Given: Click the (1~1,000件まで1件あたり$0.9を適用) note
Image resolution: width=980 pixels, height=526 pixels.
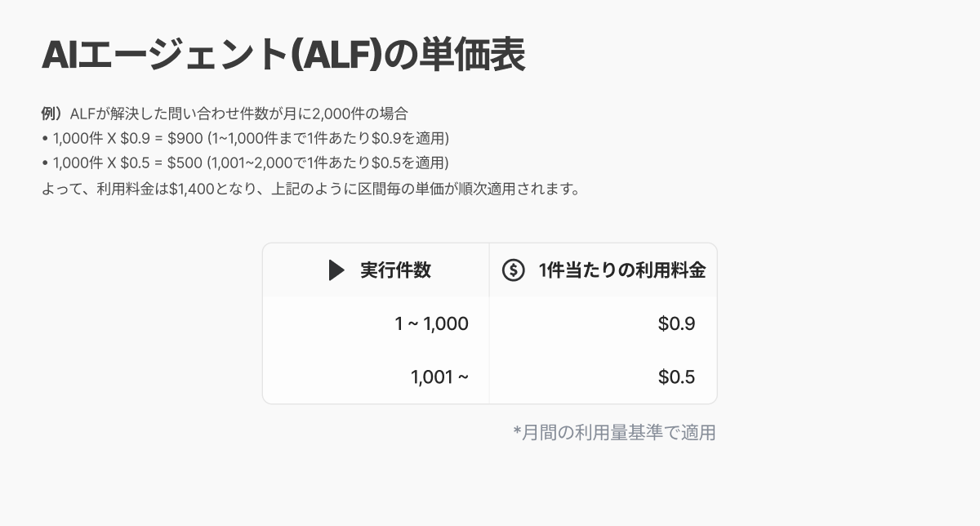Looking at the screenshot, I should coord(328,138).
